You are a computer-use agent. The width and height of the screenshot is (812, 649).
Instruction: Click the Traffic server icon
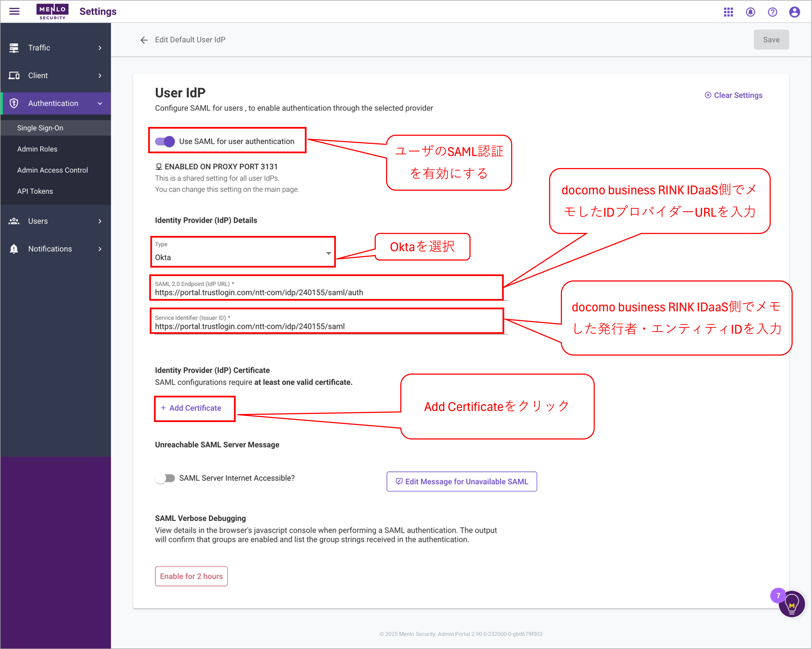pos(14,48)
